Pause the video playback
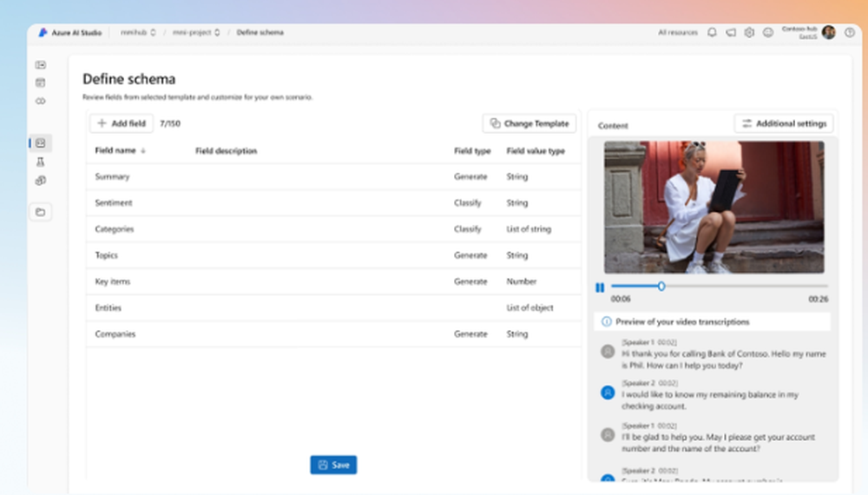The image size is (868, 495). pyautogui.click(x=600, y=287)
